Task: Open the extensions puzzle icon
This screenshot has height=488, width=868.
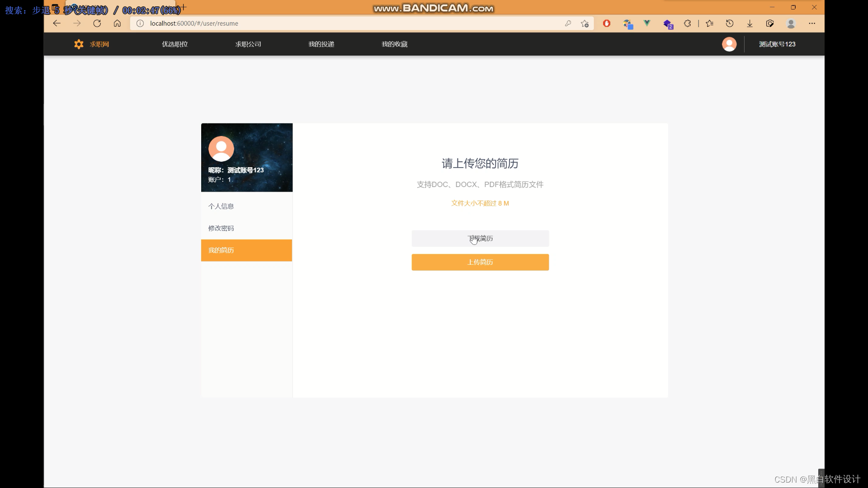Action: pos(688,23)
